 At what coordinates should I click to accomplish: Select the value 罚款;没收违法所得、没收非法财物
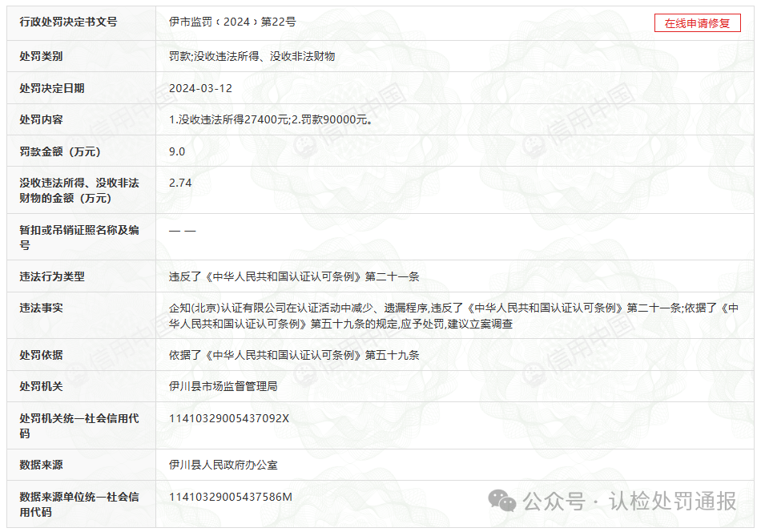pos(252,56)
